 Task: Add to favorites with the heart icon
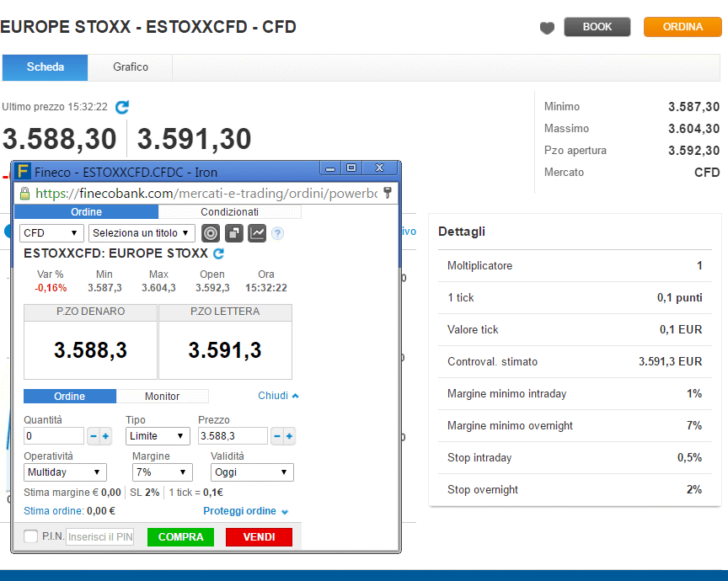[547, 28]
